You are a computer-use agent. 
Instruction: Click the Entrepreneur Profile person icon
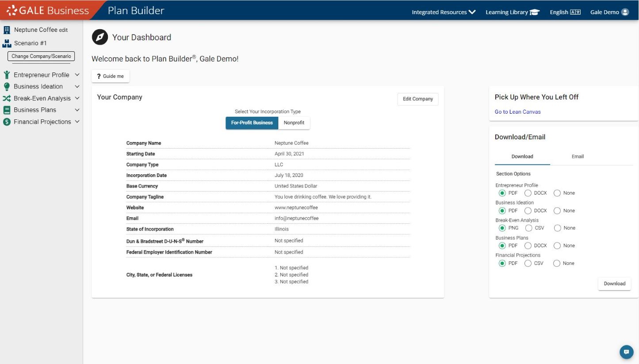click(7, 75)
